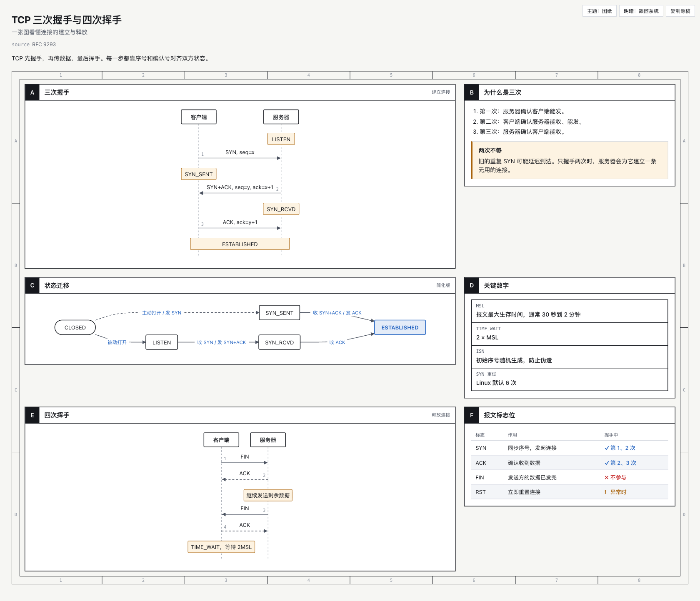This screenshot has width=700, height=601.
Task: Toggle the 明暗: 跟随系统 mode control
Action: coord(641,11)
